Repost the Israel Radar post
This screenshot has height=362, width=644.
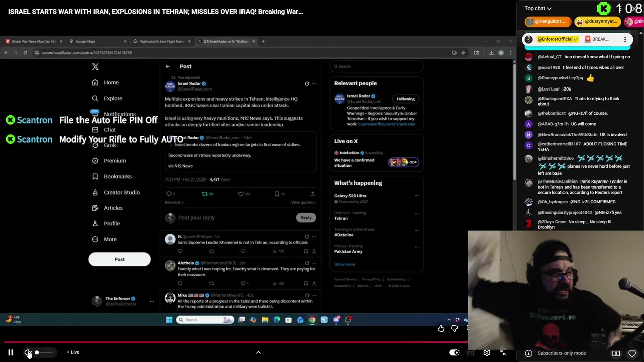coord(207,194)
